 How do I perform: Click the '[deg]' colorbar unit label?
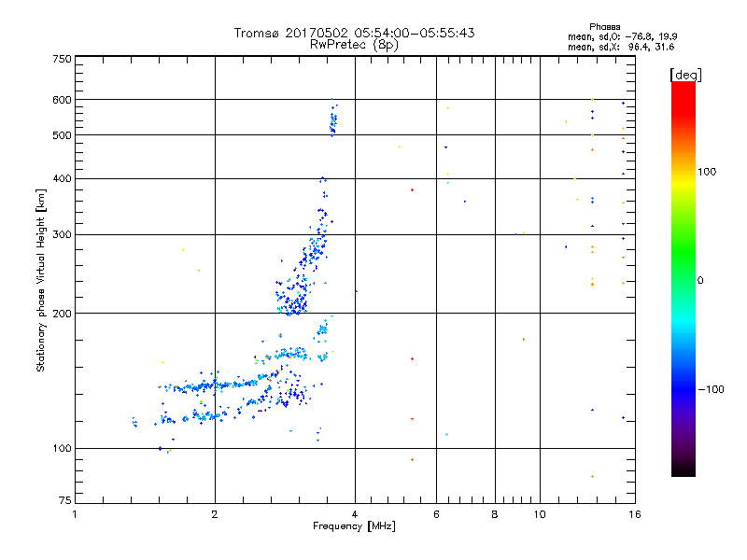[x=685, y=75]
